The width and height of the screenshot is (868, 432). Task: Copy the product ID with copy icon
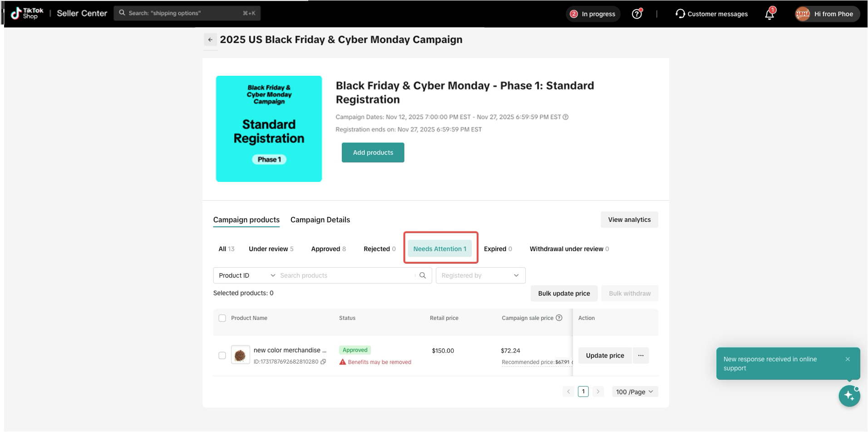323,362
